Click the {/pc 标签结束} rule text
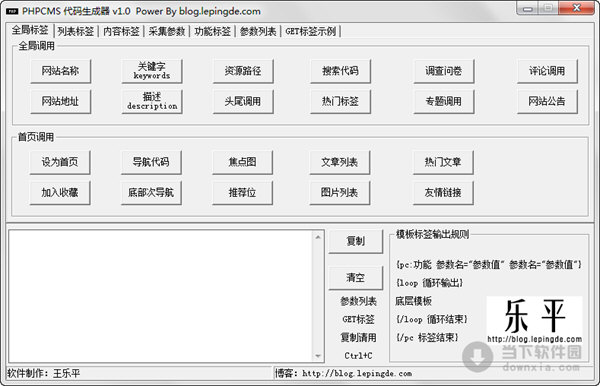 (427, 337)
